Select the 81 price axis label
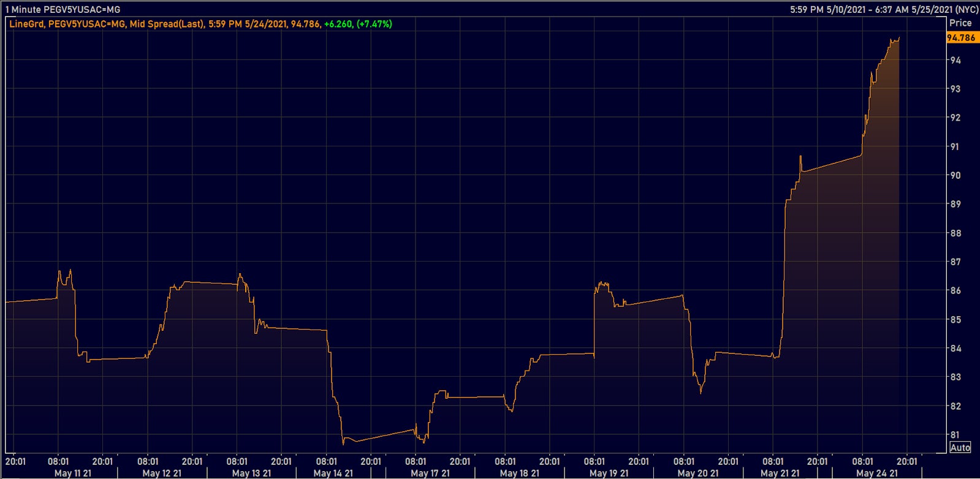980x479 pixels. point(955,435)
